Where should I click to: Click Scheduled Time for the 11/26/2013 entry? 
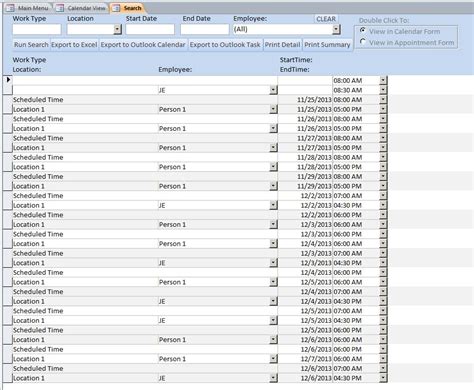(x=38, y=119)
